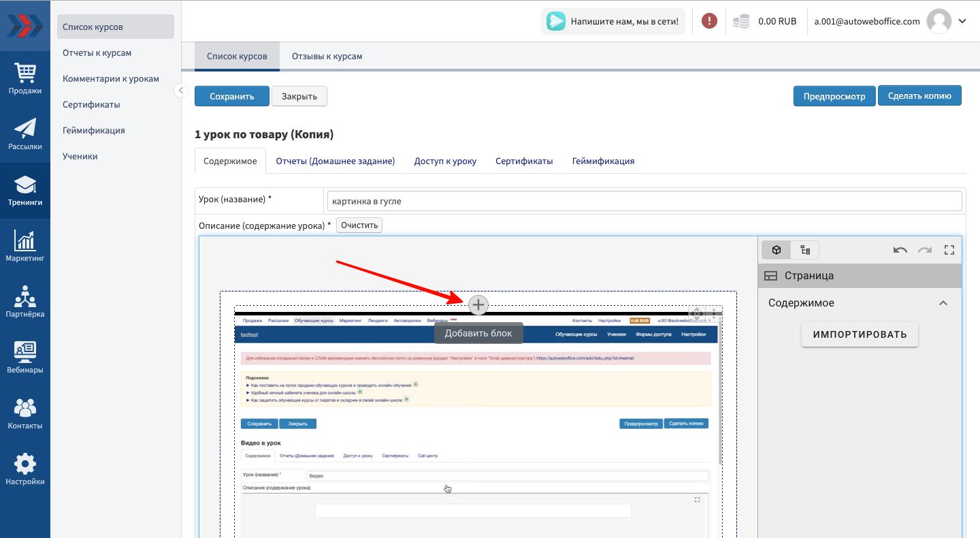Collapse the left sidebar menu arrow
The width and height of the screenshot is (980, 538).
pyautogui.click(x=180, y=90)
